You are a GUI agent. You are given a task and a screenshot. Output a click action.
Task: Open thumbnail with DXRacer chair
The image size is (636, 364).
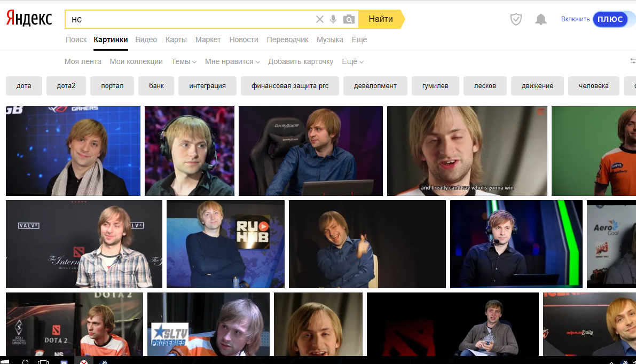pos(311,151)
